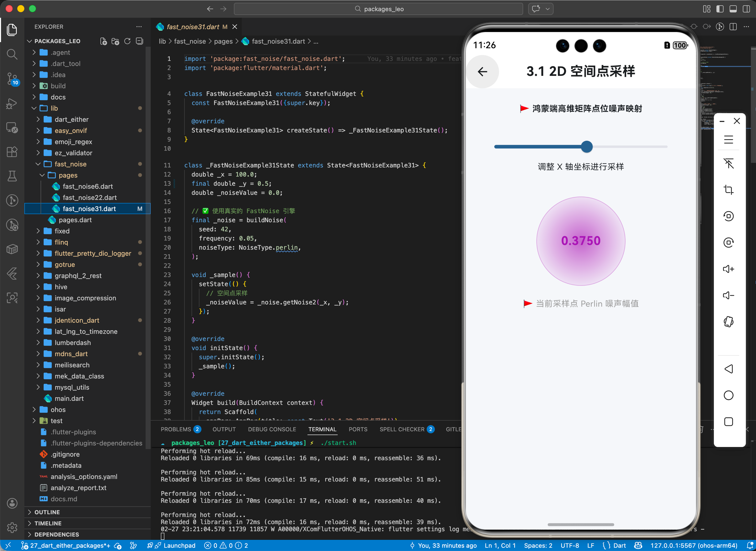Switch to DEBUG CONSOLE panel tab
756x551 pixels.
(272, 429)
